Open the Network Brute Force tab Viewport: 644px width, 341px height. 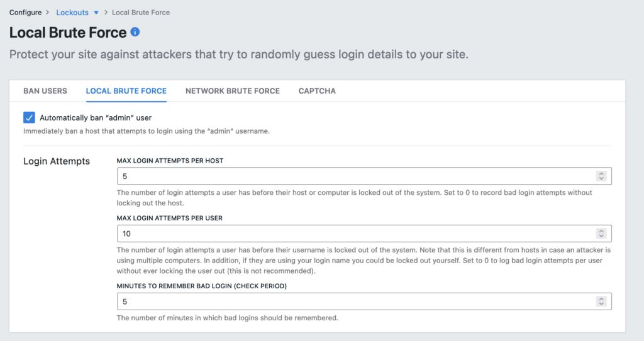coord(233,91)
